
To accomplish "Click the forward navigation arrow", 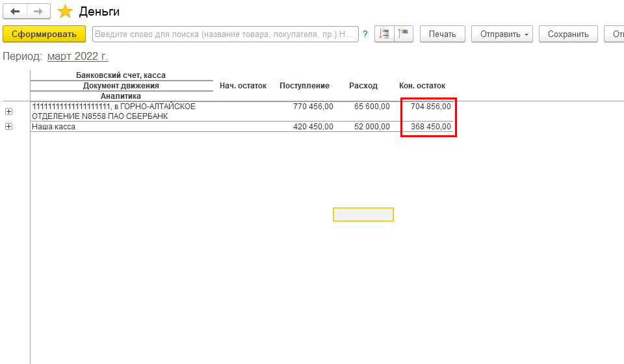I will tap(38, 12).
